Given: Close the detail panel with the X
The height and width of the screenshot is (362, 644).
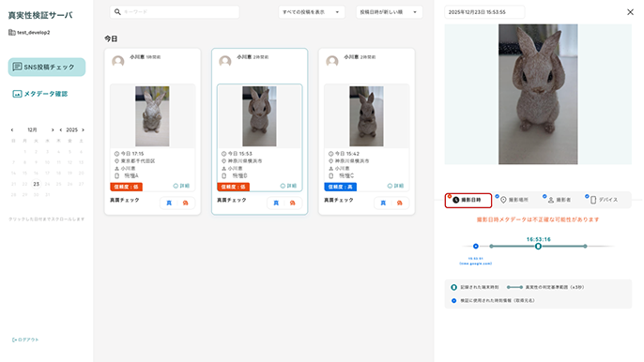Looking at the screenshot, I should 630,12.
